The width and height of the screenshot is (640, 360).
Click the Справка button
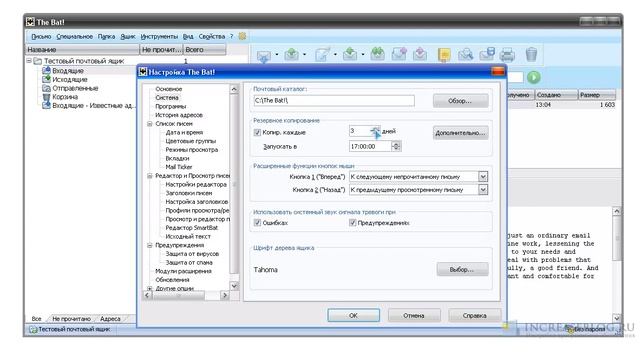tap(474, 316)
